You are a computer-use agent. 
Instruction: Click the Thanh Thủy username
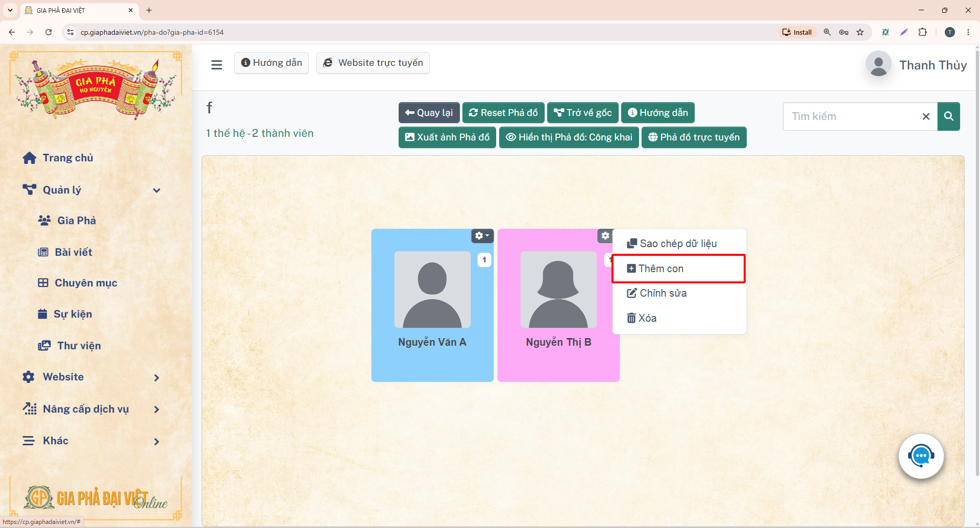coord(933,65)
